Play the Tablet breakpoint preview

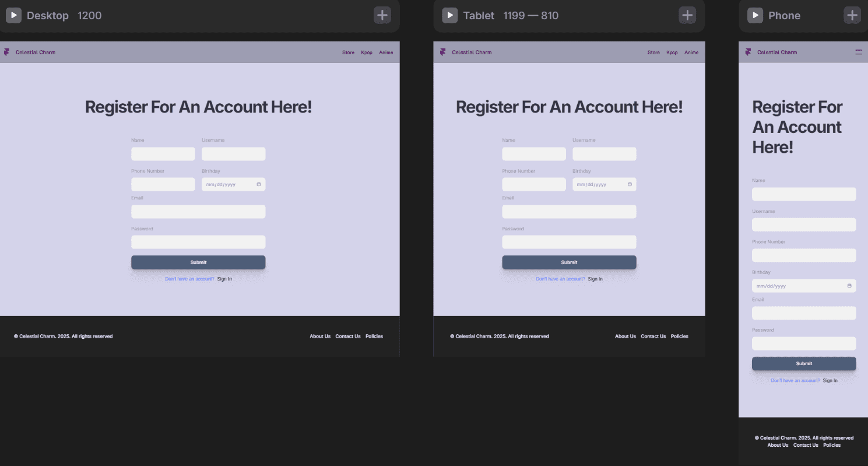[x=449, y=16]
